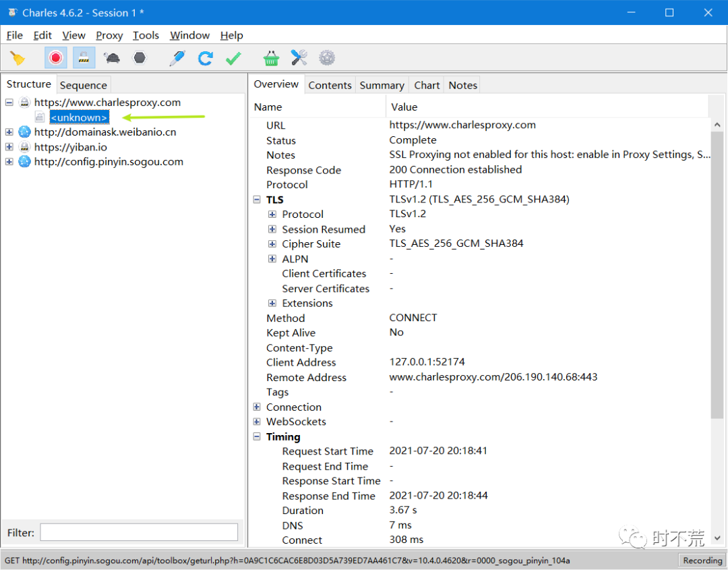Click the Value column header

547,107
